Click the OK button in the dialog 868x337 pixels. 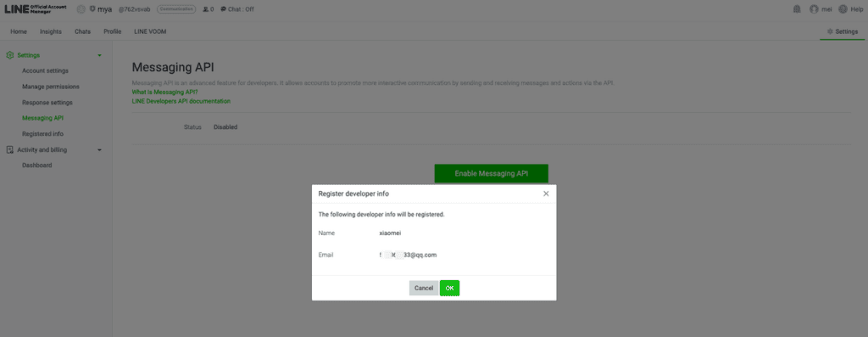pyautogui.click(x=449, y=289)
